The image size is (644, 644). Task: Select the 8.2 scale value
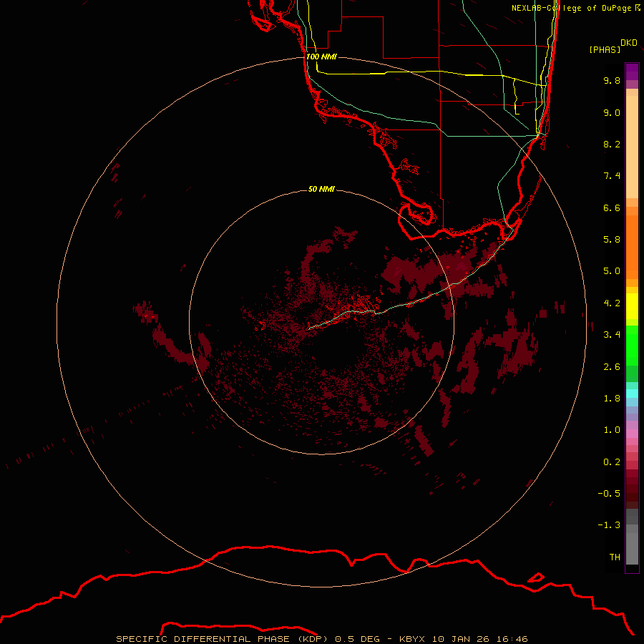pyautogui.click(x=612, y=144)
